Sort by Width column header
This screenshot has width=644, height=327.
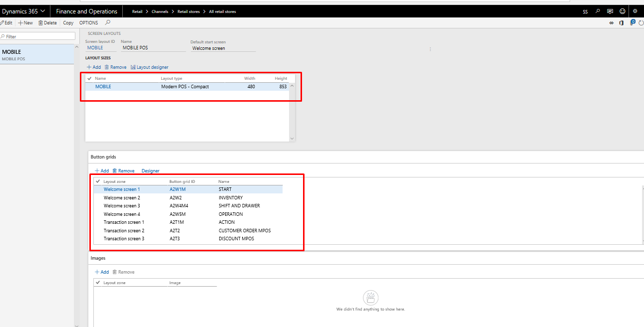click(250, 78)
